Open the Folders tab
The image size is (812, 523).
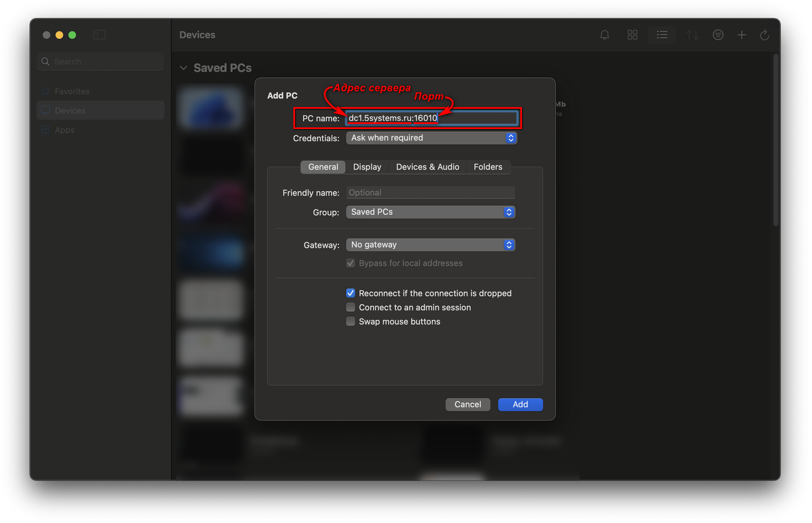(488, 167)
